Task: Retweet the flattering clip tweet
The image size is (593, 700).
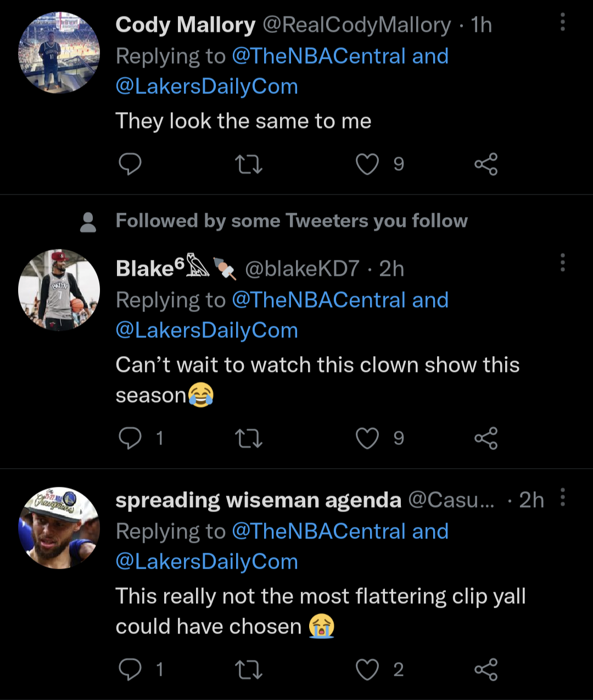Action: pos(248,670)
